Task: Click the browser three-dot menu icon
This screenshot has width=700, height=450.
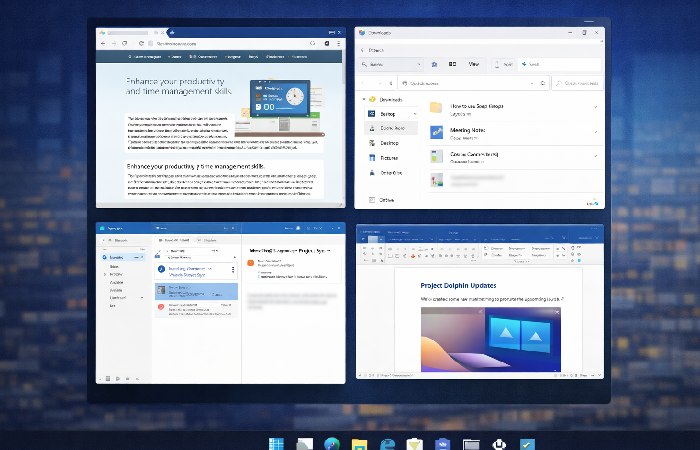Action: click(338, 43)
